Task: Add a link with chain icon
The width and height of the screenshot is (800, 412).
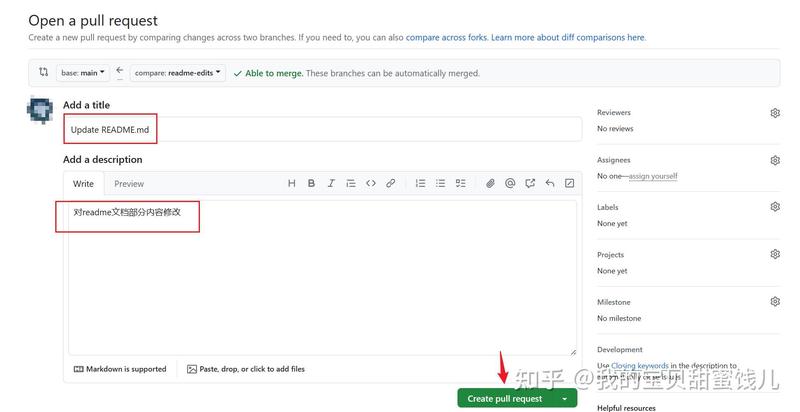Action: (391, 183)
